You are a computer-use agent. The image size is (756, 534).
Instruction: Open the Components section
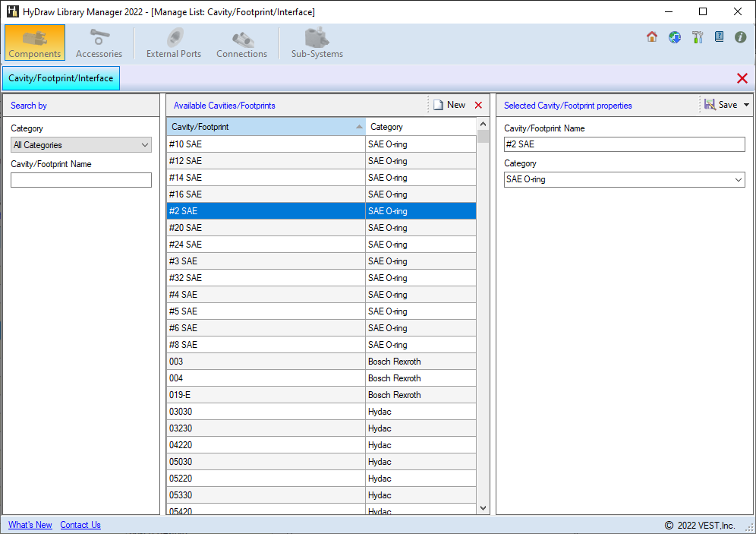click(x=35, y=43)
